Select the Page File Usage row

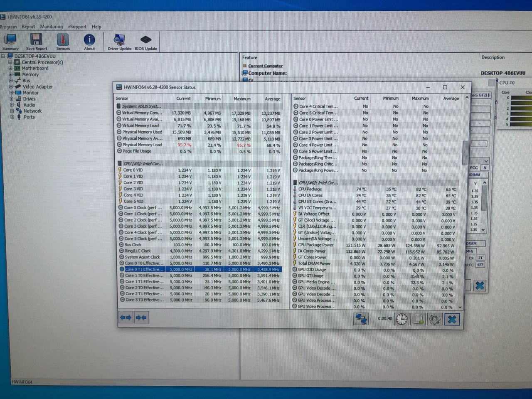pos(199,151)
